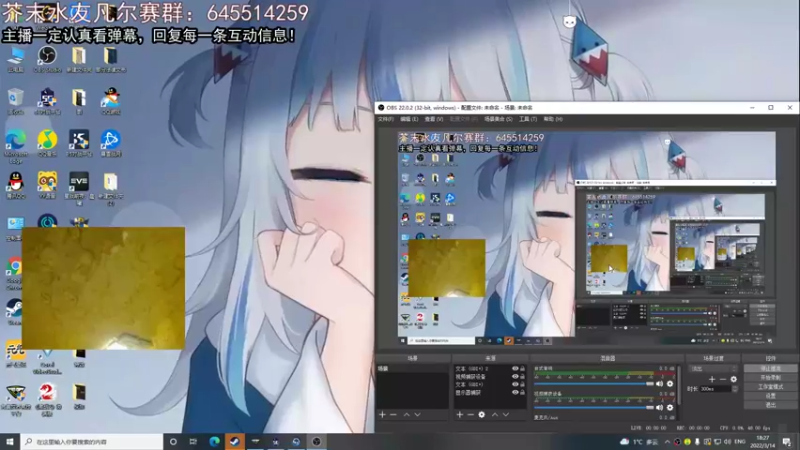Click the Windows taskbar search box

[x=92, y=442]
